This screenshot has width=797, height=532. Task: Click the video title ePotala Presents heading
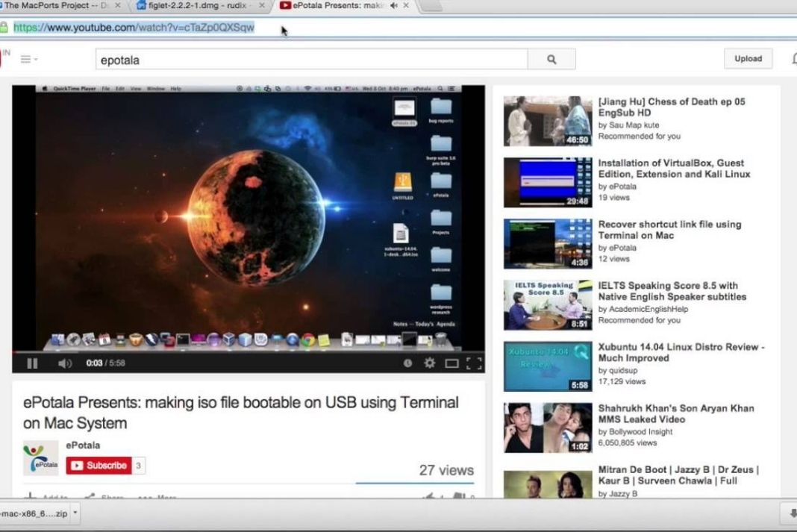(241, 413)
